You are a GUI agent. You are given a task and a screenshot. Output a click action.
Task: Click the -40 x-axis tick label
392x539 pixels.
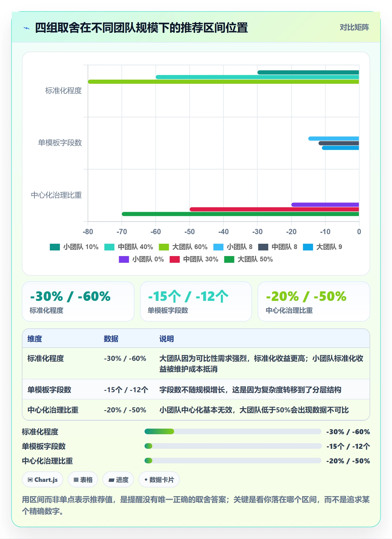pyautogui.click(x=223, y=232)
